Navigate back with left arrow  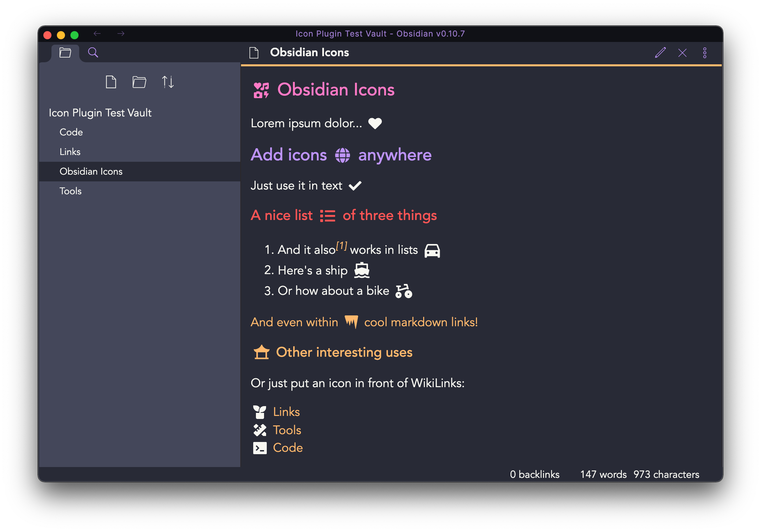[x=97, y=34]
